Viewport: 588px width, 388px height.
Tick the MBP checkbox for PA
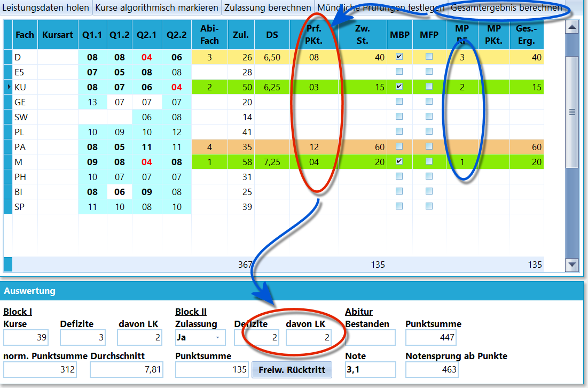click(399, 146)
